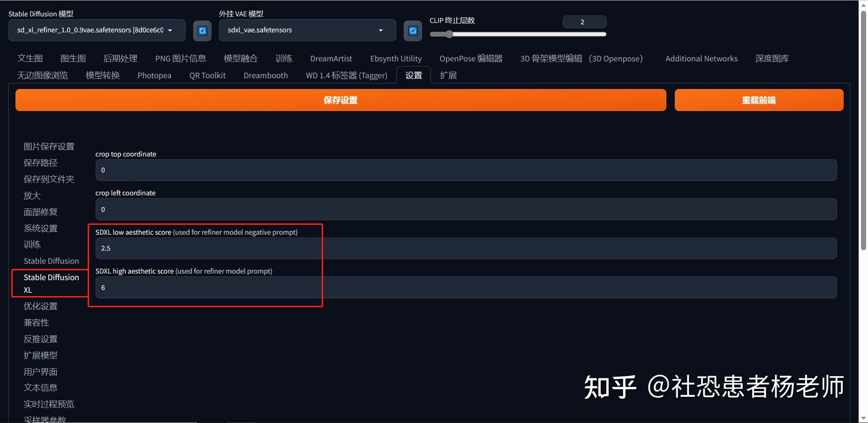Select the 优化设置 settings section
868x423 pixels.
(x=40, y=306)
